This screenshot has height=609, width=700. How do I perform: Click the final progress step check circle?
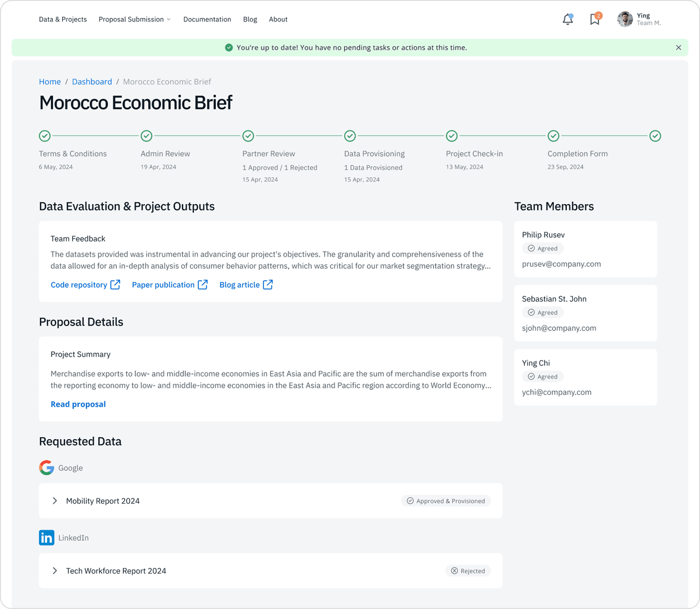pos(655,136)
